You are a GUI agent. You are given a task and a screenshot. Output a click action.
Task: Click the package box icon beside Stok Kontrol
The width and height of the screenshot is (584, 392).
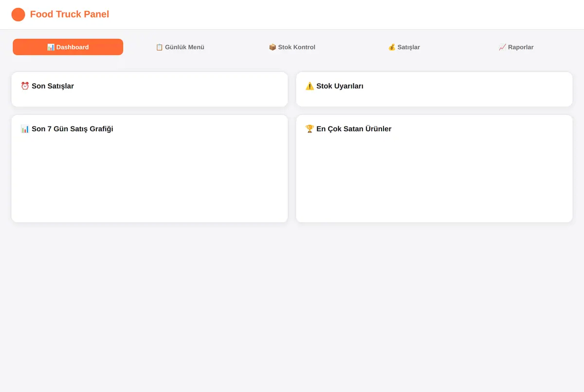[x=273, y=47]
